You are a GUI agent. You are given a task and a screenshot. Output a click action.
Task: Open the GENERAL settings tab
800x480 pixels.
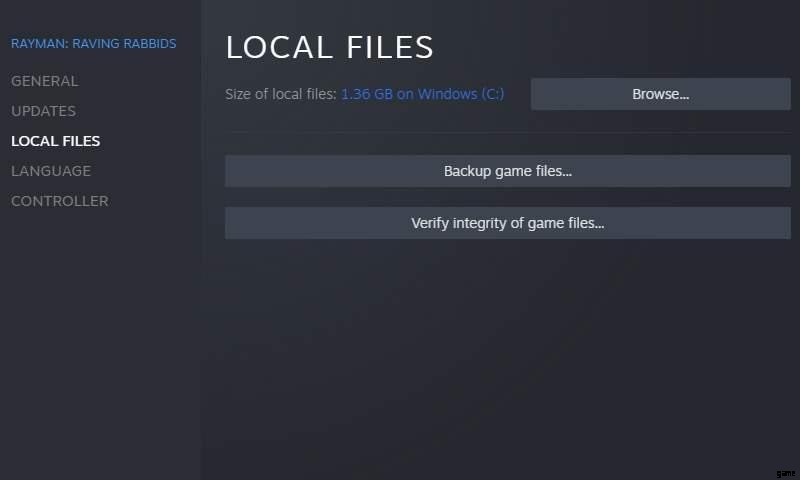click(x=44, y=81)
